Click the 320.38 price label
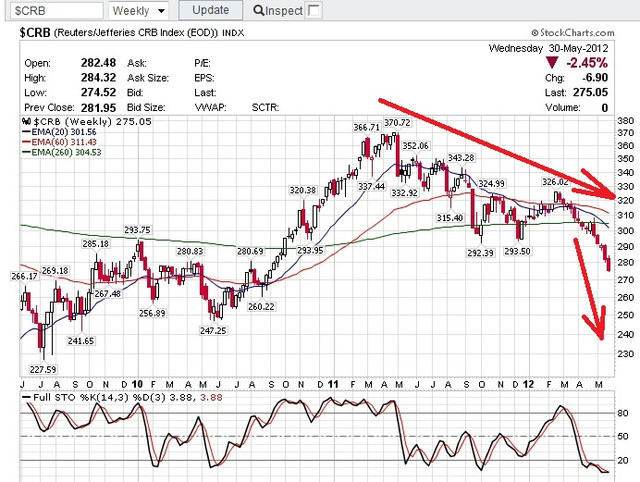 coord(303,190)
